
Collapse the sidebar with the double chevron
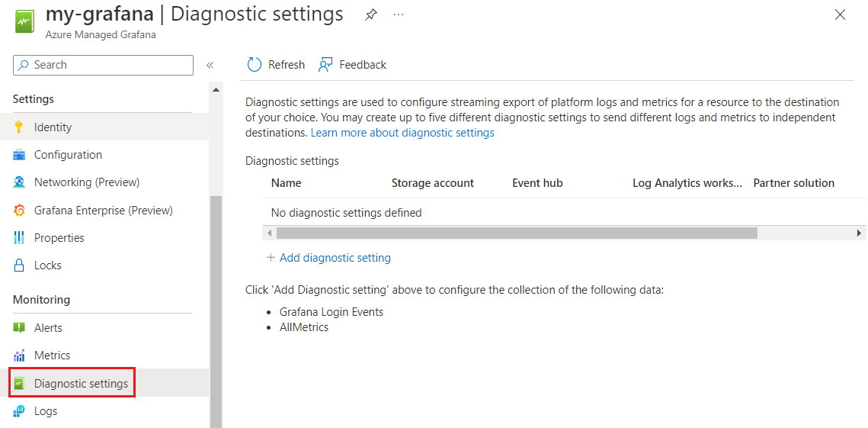click(210, 66)
